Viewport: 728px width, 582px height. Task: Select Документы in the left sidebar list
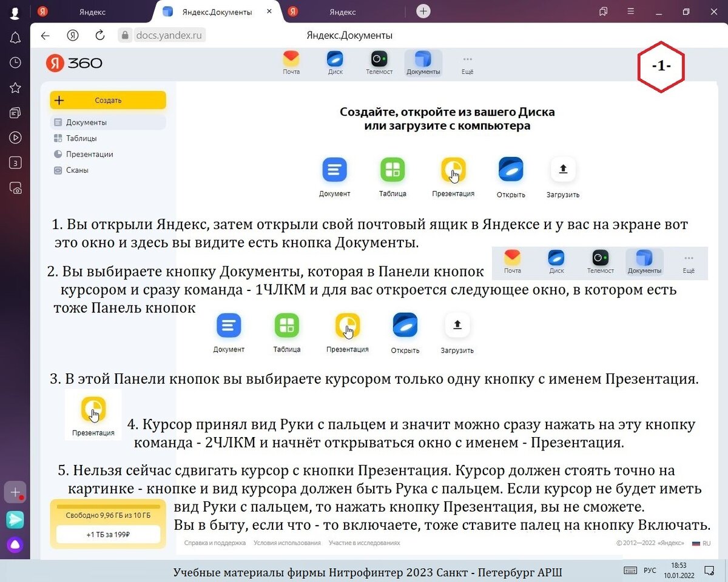108,122
